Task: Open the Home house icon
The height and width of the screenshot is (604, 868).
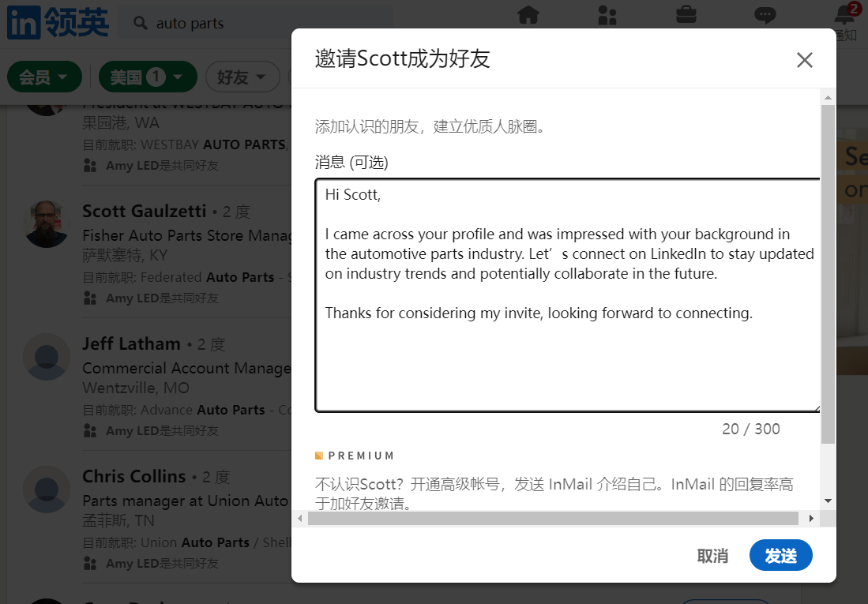Action: click(528, 15)
